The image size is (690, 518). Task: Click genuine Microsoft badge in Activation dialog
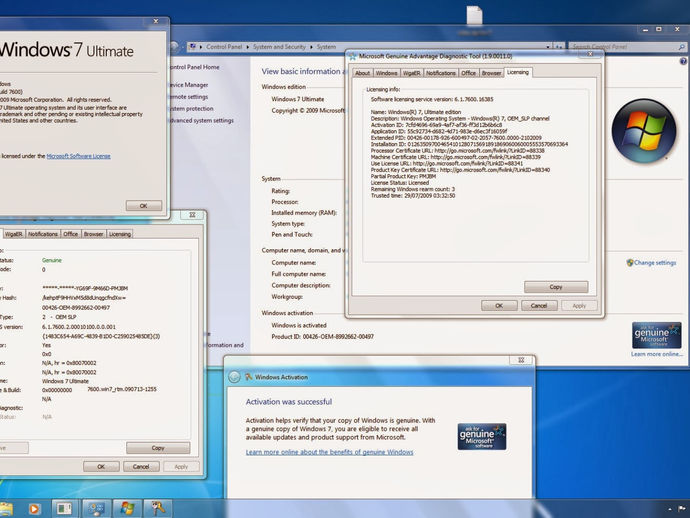point(482,437)
